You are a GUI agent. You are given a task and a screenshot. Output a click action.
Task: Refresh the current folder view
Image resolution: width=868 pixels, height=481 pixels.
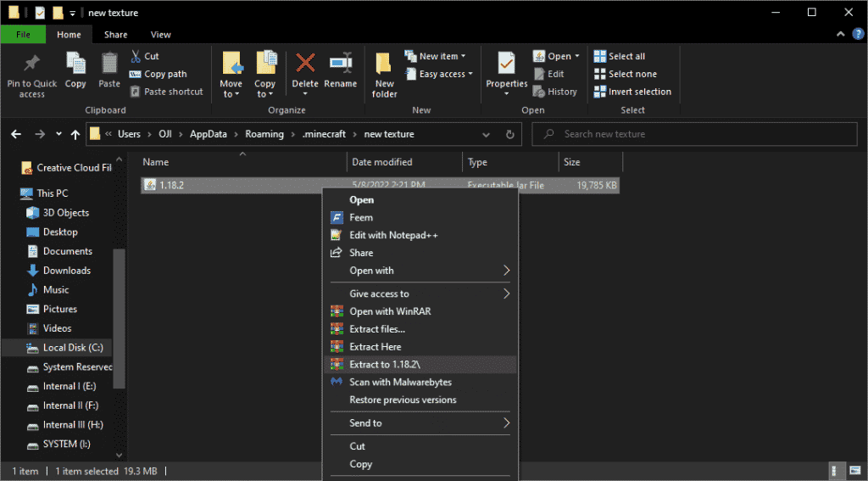coord(509,134)
